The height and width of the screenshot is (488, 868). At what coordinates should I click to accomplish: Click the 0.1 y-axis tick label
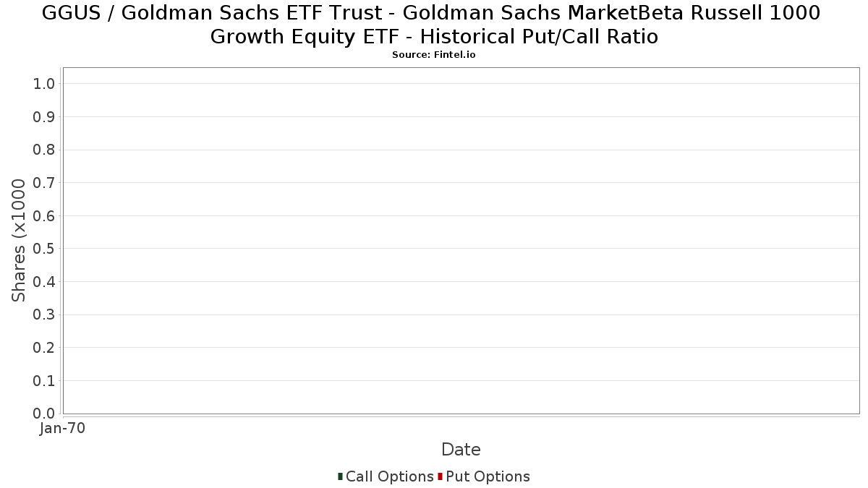click(44, 381)
